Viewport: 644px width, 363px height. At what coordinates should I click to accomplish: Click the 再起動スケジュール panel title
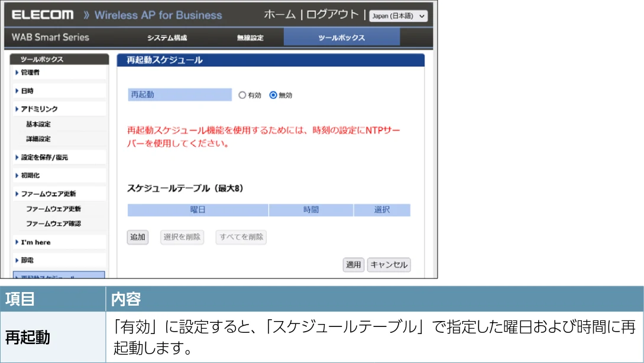coord(164,60)
